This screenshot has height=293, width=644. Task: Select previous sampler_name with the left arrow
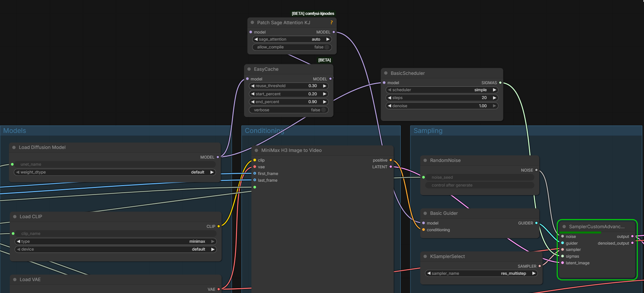[429, 273]
